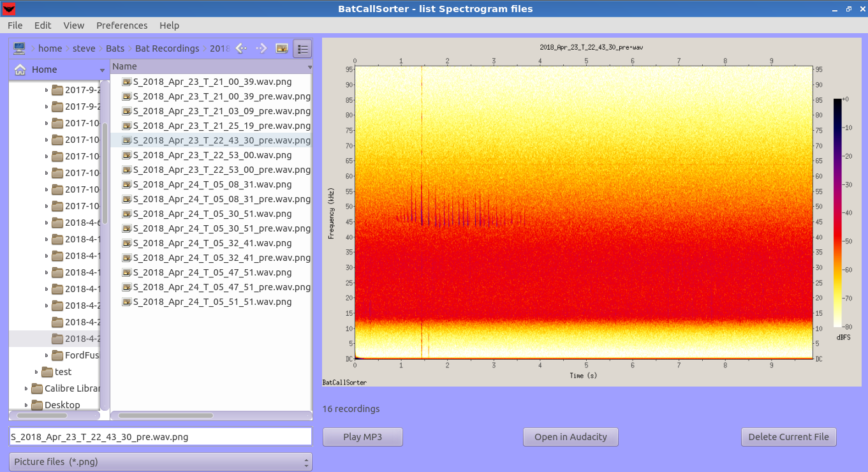Toggle the detailed list view icon
The image size is (868, 472).
(x=302, y=48)
